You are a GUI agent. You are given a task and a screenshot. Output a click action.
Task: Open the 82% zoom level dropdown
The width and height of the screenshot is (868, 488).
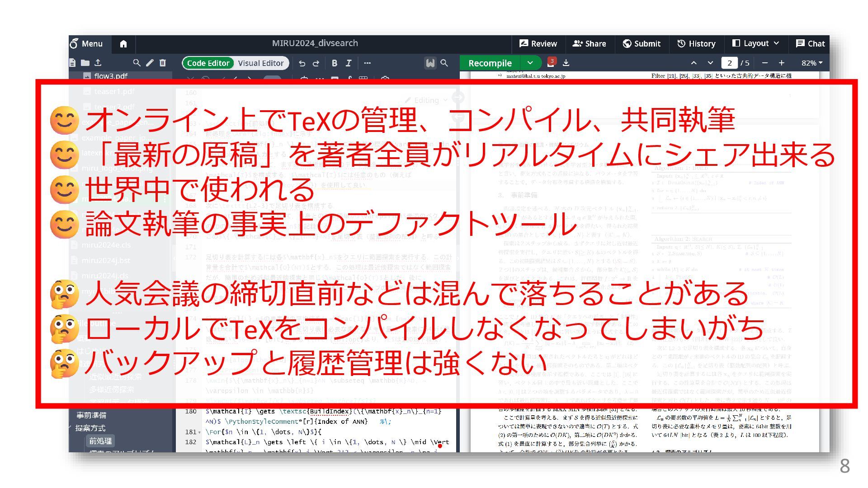(x=811, y=63)
